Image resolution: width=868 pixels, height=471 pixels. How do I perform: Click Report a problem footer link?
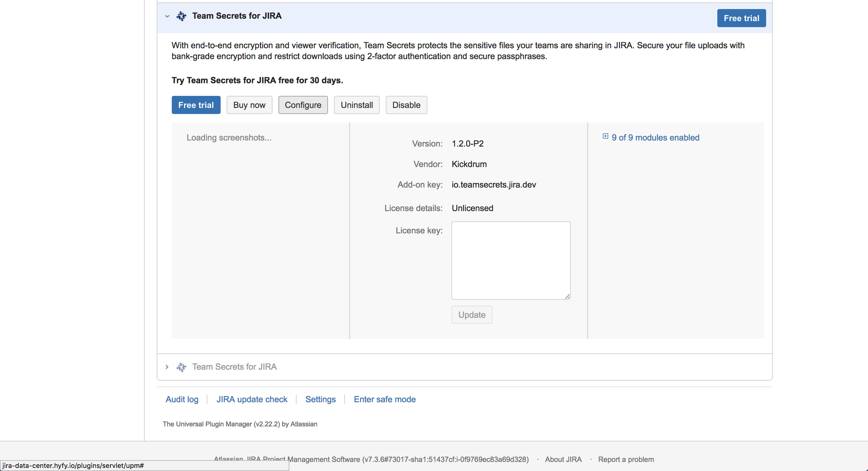tap(626, 460)
